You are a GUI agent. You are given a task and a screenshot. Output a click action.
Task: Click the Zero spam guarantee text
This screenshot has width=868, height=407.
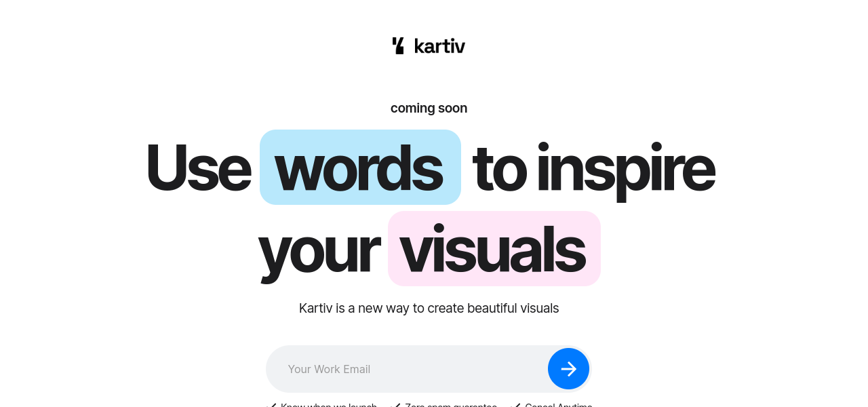click(x=450, y=405)
